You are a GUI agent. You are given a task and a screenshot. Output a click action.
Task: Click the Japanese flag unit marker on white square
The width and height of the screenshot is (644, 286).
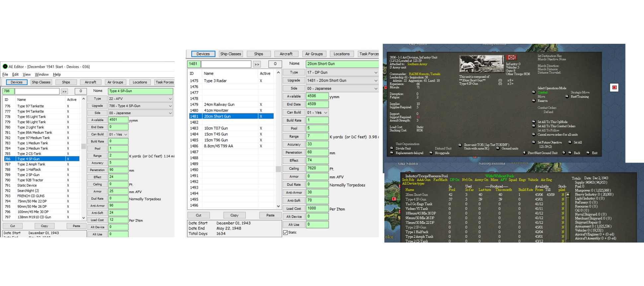coord(614,87)
